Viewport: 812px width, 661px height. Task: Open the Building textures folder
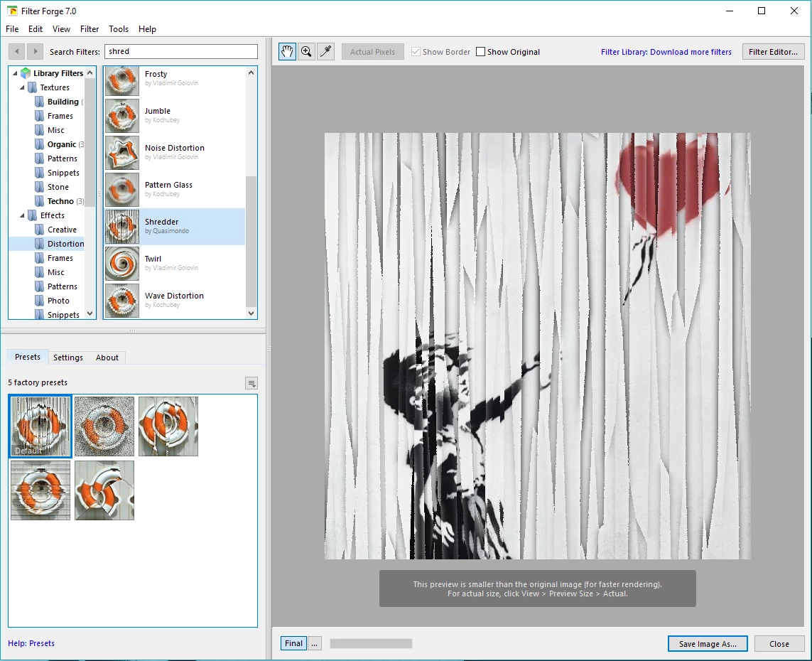pyautogui.click(x=59, y=102)
